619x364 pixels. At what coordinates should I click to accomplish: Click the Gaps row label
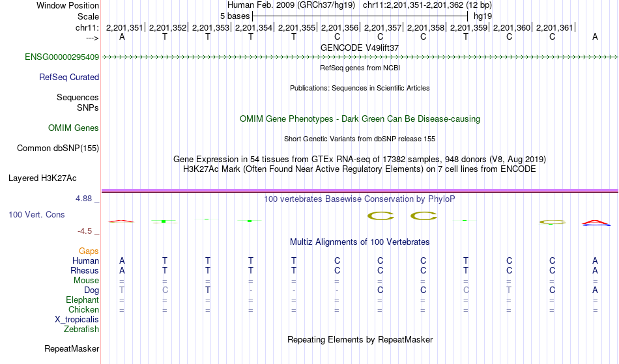pos(89,251)
